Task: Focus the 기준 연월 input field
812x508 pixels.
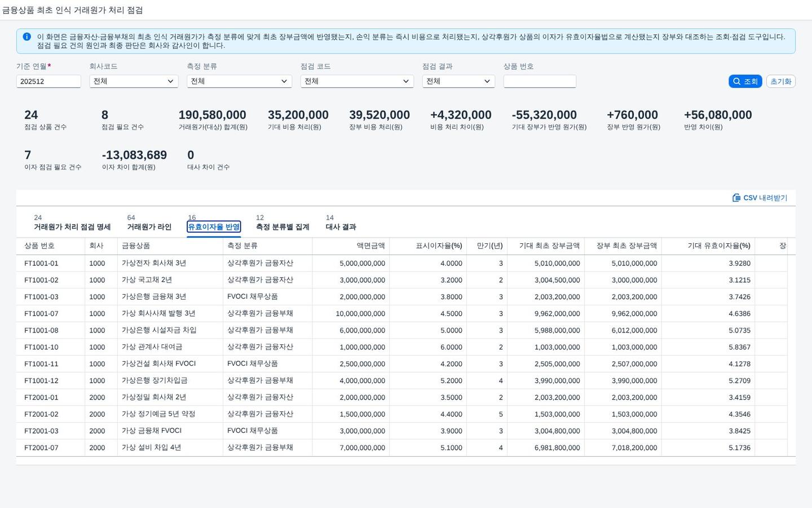Action: [48, 81]
